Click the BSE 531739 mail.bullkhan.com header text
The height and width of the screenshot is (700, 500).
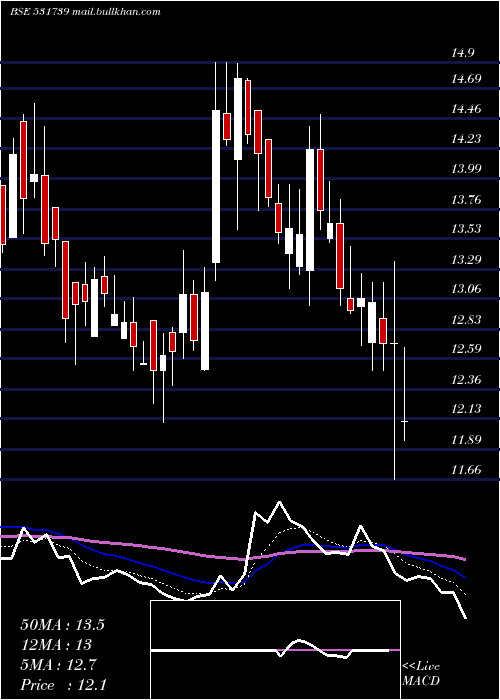(85, 12)
